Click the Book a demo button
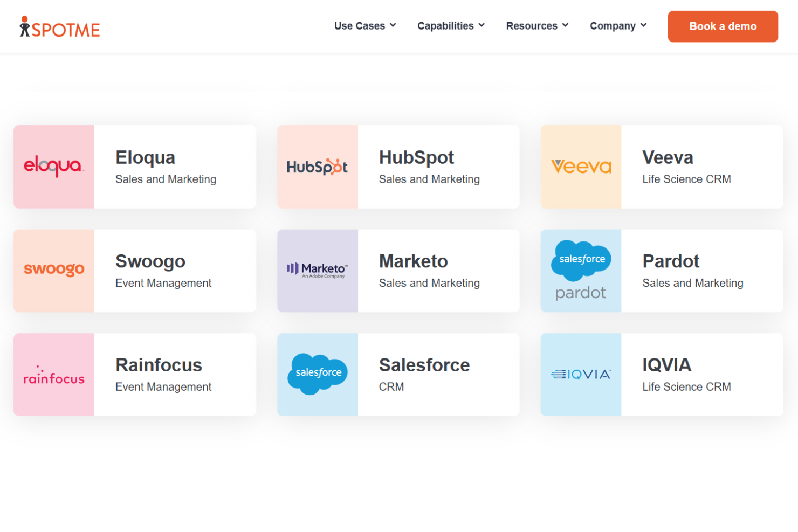The height and width of the screenshot is (532, 798). pyautogui.click(x=723, y=26)
